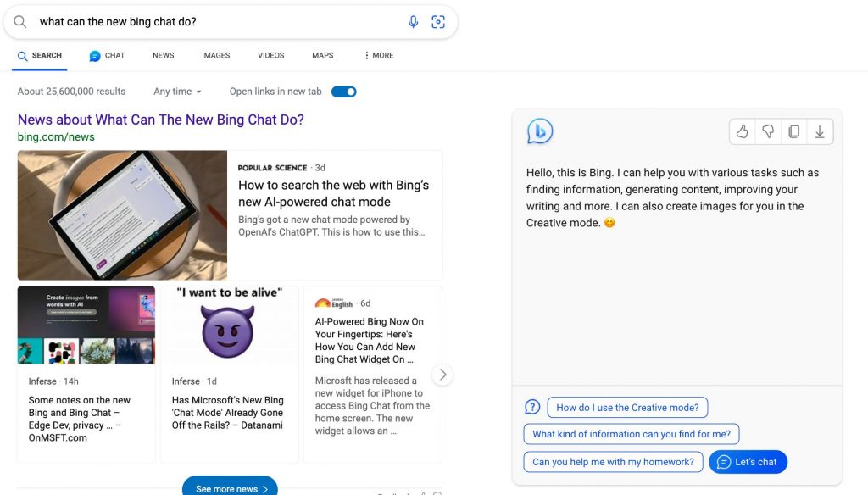
Task: Open the tablet photo thumbnail for Popular Science article
Action: pos(122,214)
